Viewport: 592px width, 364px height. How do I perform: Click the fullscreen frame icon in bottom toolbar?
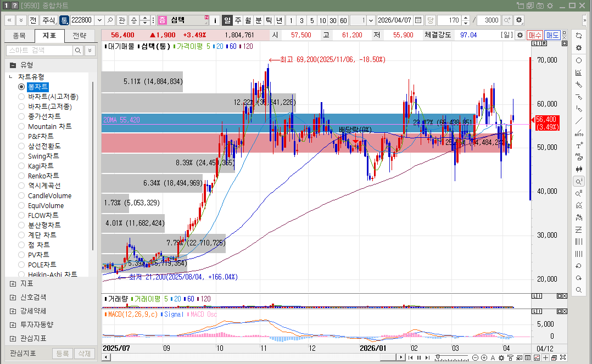[x=563, y=357]
